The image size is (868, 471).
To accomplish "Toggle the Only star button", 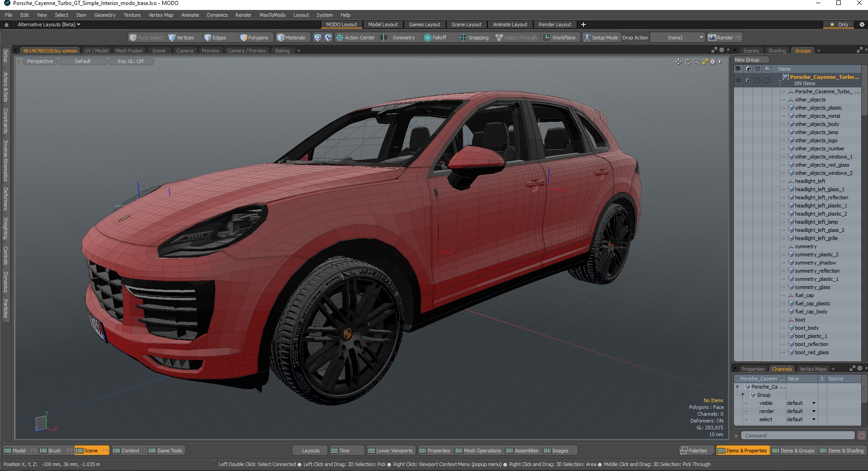I will [839, 24].
